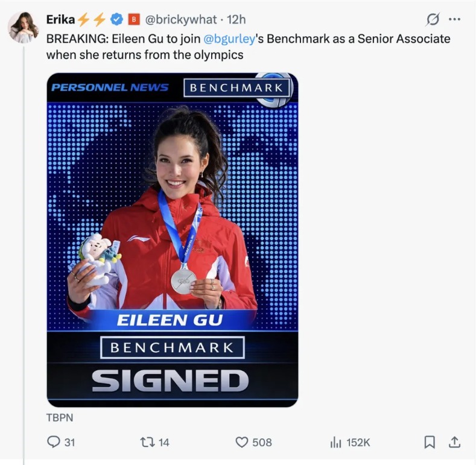This screenshot has width=476, height=465.
Task: Click the orange B affiliation badge
Action: tap(135, 20)
